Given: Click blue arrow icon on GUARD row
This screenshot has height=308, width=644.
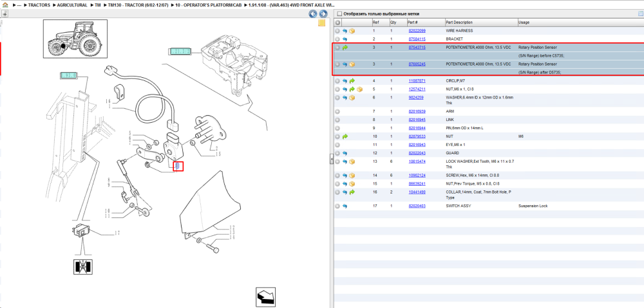Looking at the screenshot, I should click(345, 153).
